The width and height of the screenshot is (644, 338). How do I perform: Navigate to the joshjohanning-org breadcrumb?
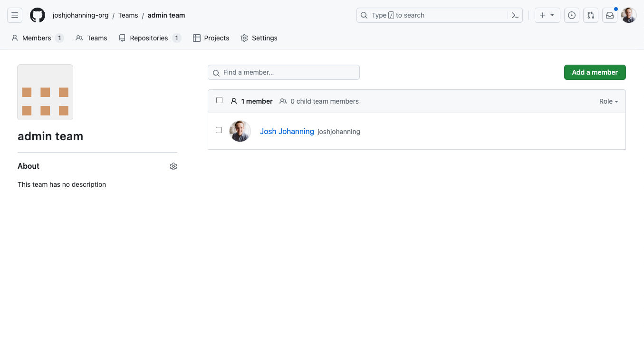(80, 15)
